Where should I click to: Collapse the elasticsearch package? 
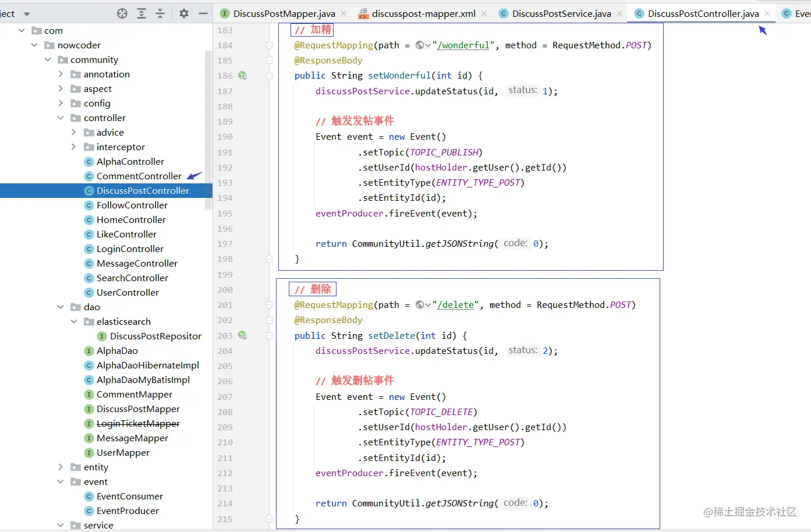pyautogui.click(x=73, y=321)
